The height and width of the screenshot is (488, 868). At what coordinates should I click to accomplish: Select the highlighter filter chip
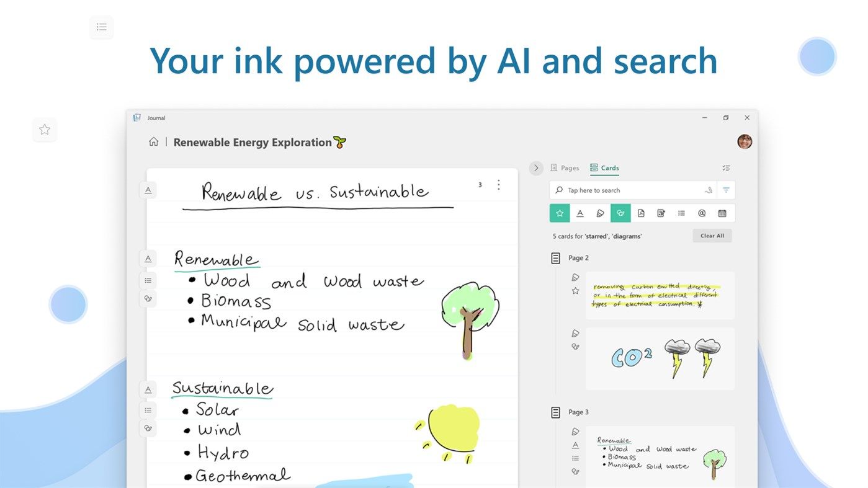click(599, 213)
